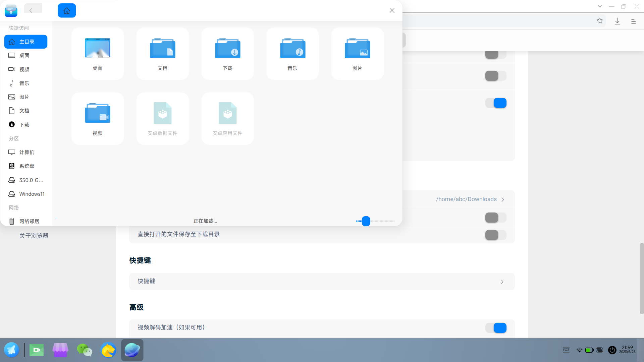Click the bookmark star icon
Viewport: 644px width, 362px height.
[x=600, y=21]
